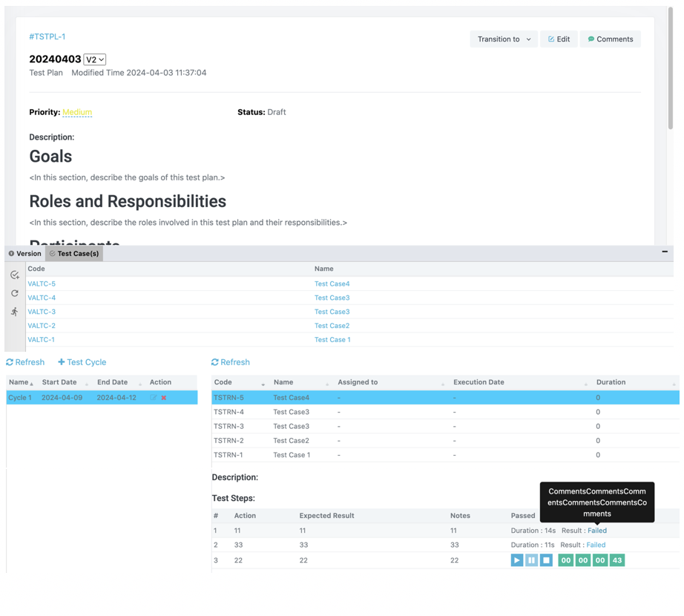Select the TSTRN-1 test run row

[x=445, y=455]
